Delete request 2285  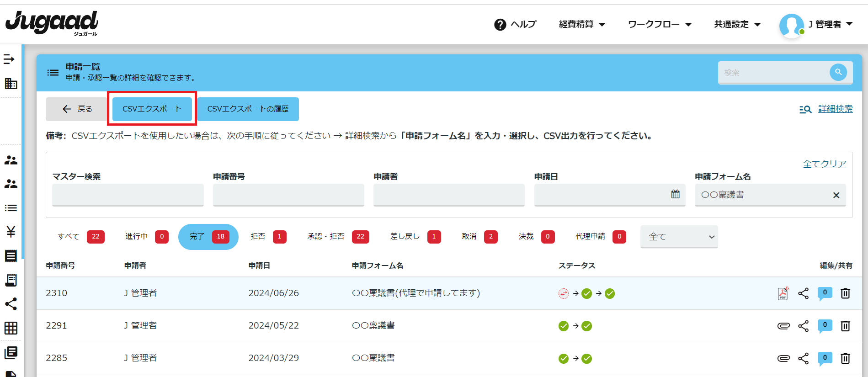pyautogui.click(x=845, y=358)
